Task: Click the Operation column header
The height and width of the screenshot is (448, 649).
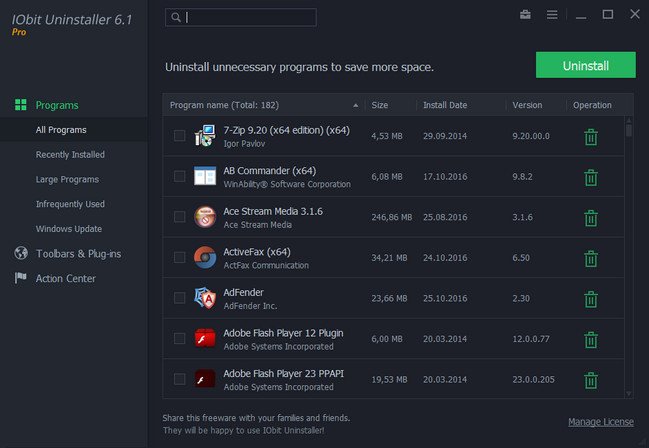Action: [592, 105]
